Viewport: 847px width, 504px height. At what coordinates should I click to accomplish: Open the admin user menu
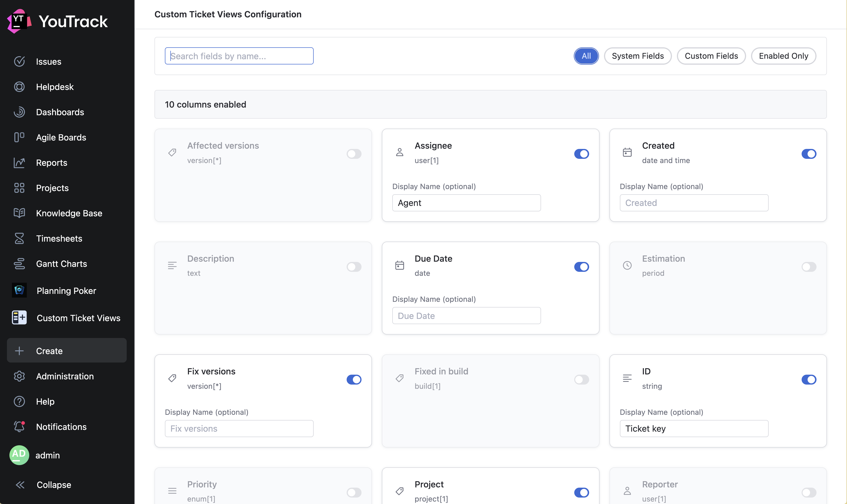point(48,455)
